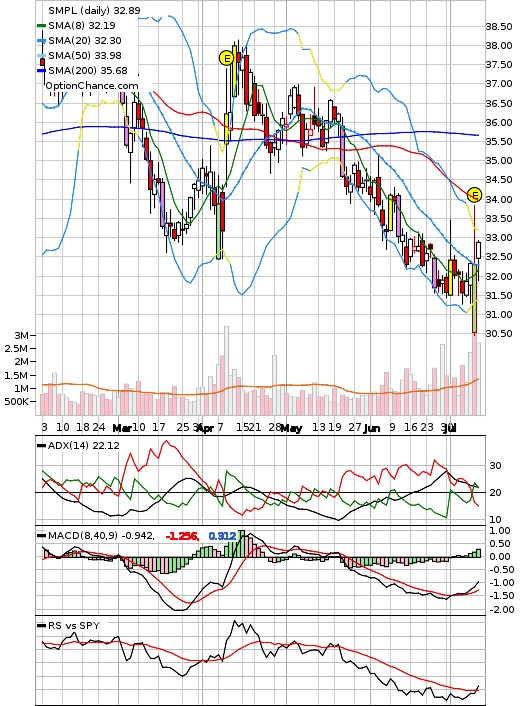The height and width of the screenshot is (706, 526).
Task: Click the SMA(8) green legend swatch
Action: tap(41, 26)
